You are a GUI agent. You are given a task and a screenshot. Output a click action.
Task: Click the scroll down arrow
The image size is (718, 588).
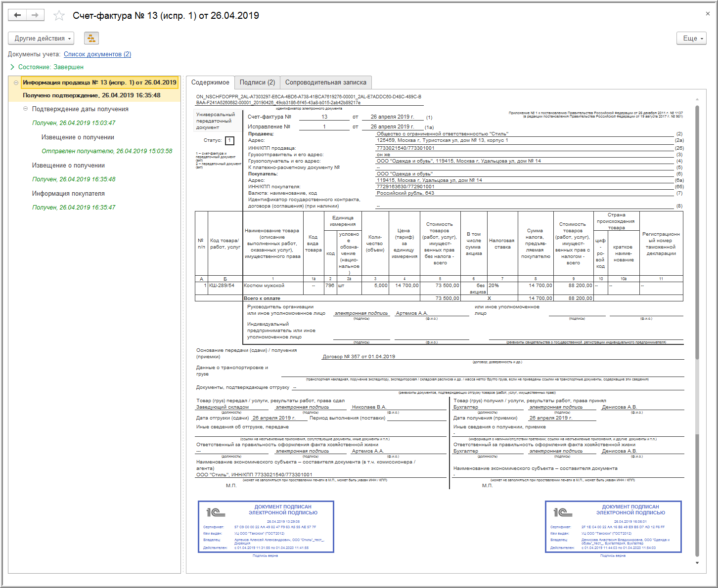[697, 563]
